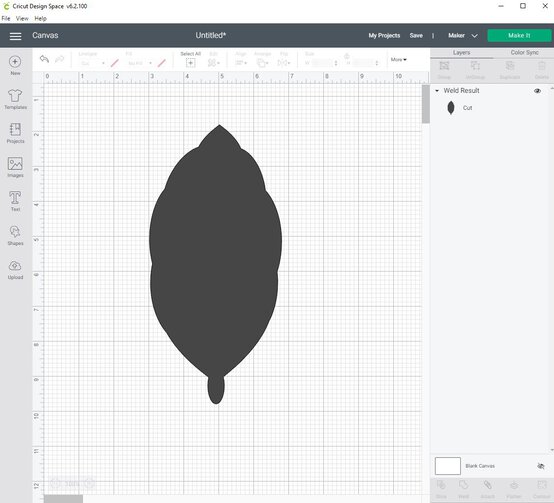554x503 pixels.
Task: Open the Help menu
Action: point(40,18)
